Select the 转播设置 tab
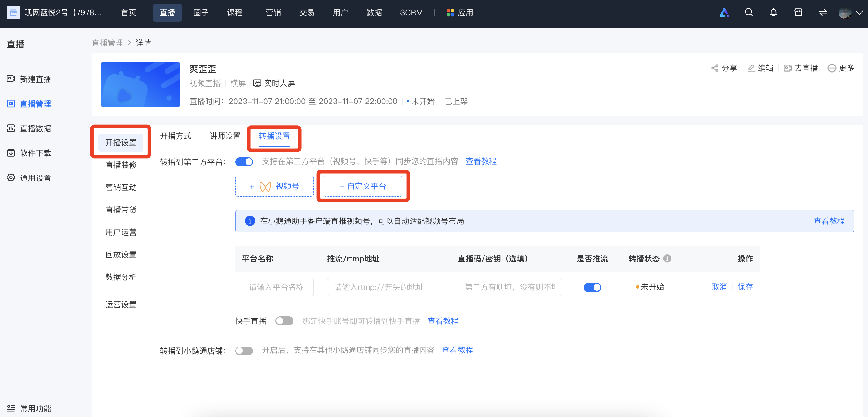868x417 pixels. [274, 136]
